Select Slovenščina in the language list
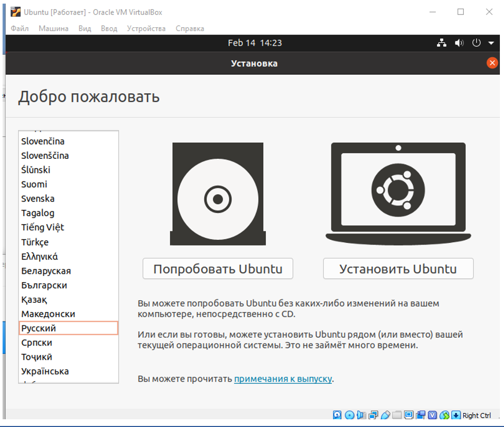 click(69, 156)
